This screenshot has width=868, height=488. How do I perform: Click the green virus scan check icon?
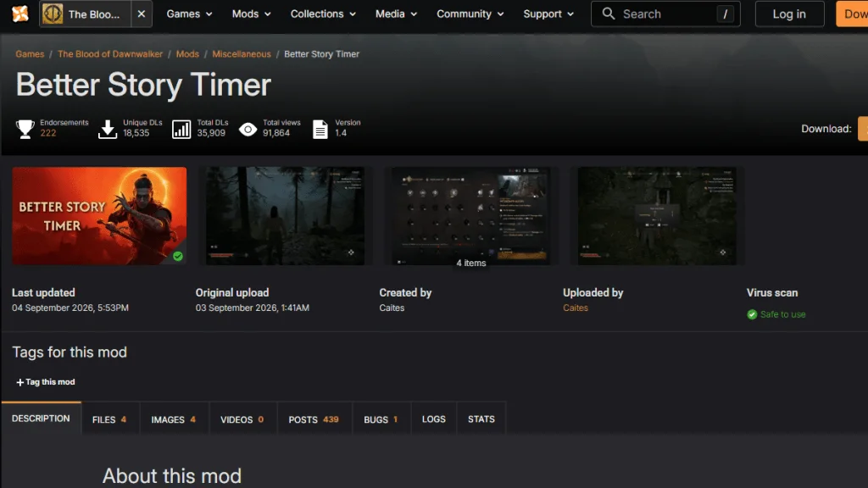pyautogui.click(x=752, y=314)
